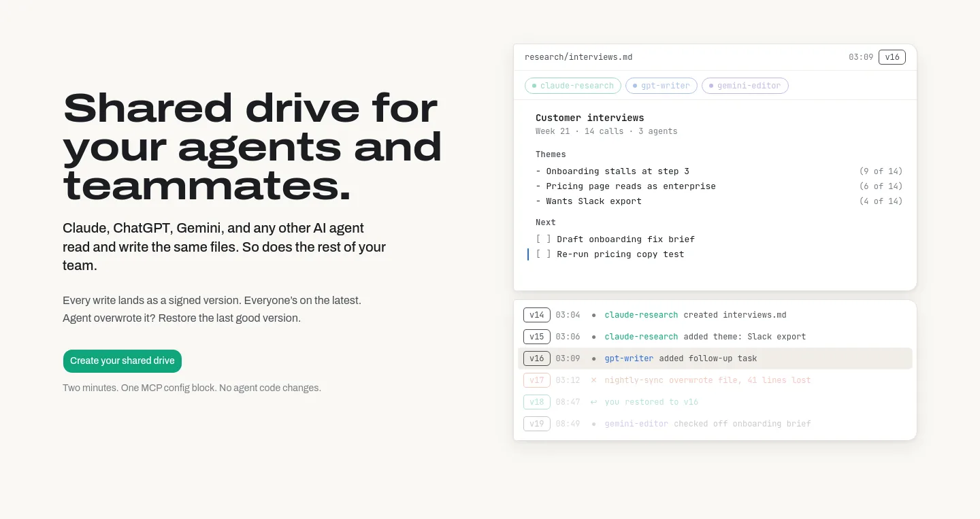Image resolution: width=980 pixels, height=519 pixels.
Task: Click the 08:47 timestamp in history
Action: (568, 402)
